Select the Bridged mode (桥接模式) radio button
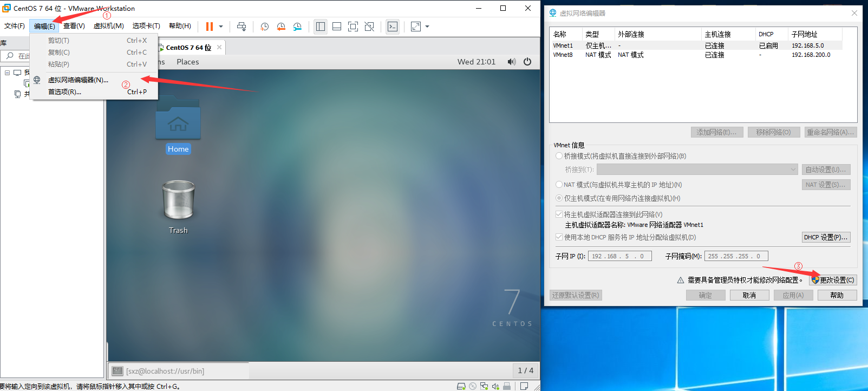 point(559,156)
